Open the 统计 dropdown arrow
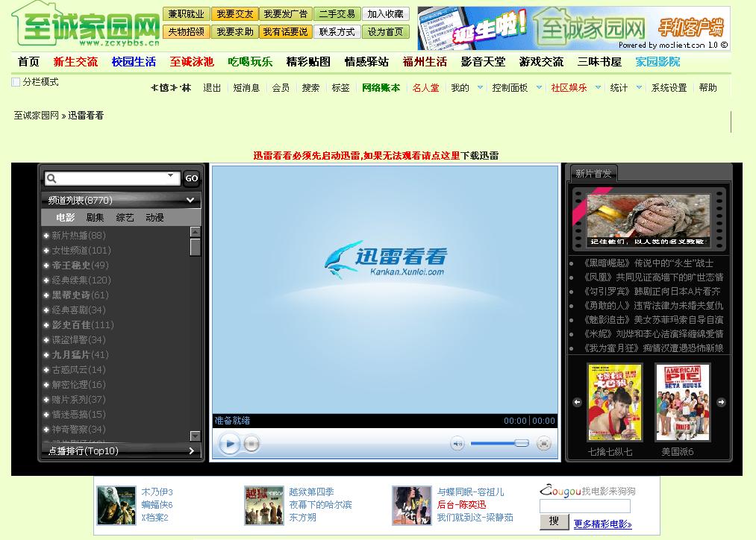The height and width of the screenshot is (540, 756). 639,87
